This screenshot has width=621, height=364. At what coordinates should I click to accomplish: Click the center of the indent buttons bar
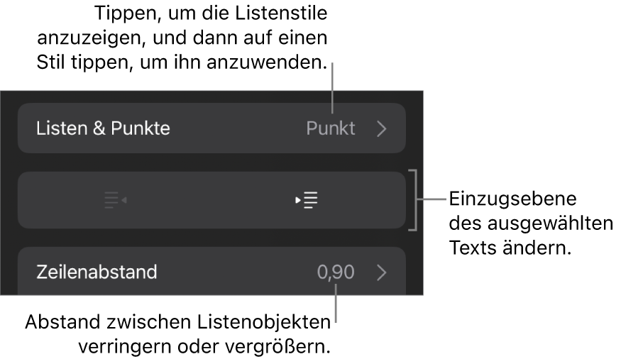[211, 200]
